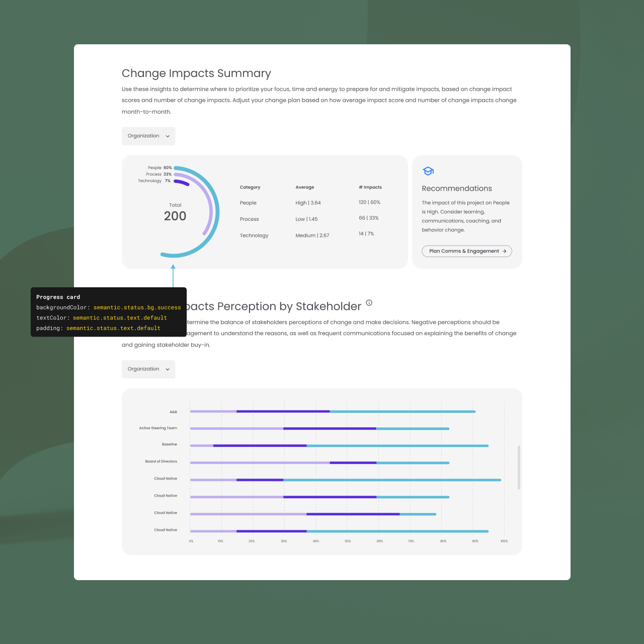Click the chevron in the top Organization dropdown
Screen dimensions: 644x644
click(x=168, y=136)
